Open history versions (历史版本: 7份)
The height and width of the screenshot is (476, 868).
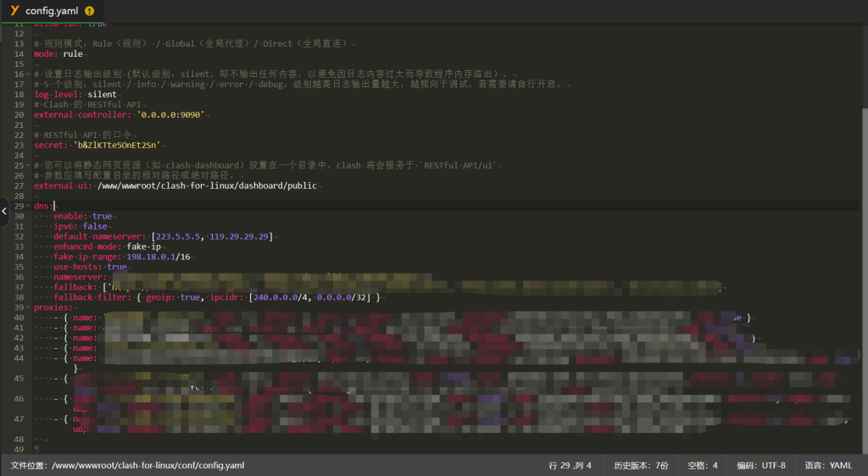click(641, 466)
